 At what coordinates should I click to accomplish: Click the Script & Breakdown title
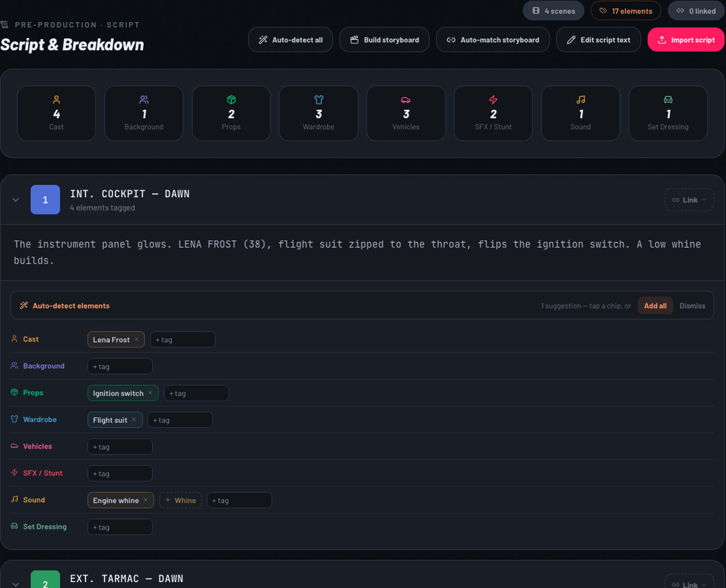click(72, 45)
